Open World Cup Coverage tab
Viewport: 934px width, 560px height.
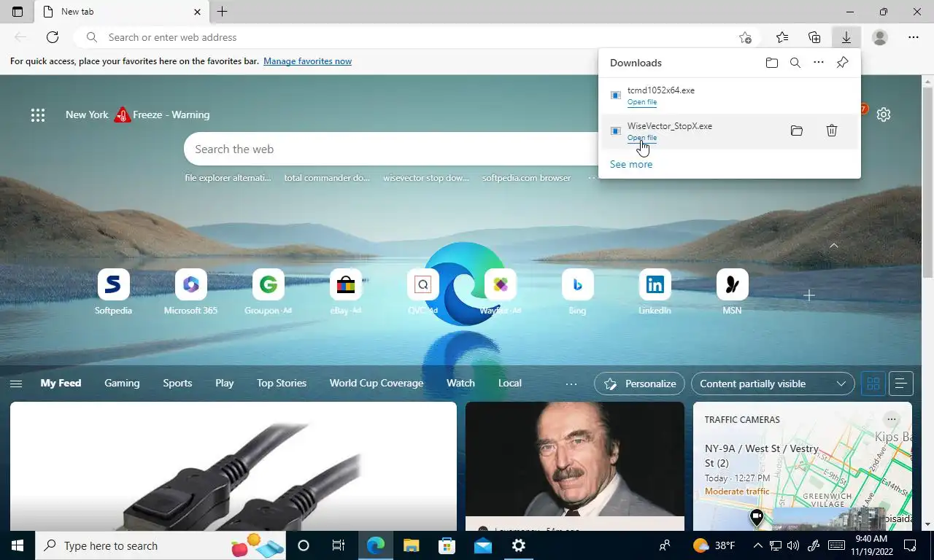(x=377, y=383)
